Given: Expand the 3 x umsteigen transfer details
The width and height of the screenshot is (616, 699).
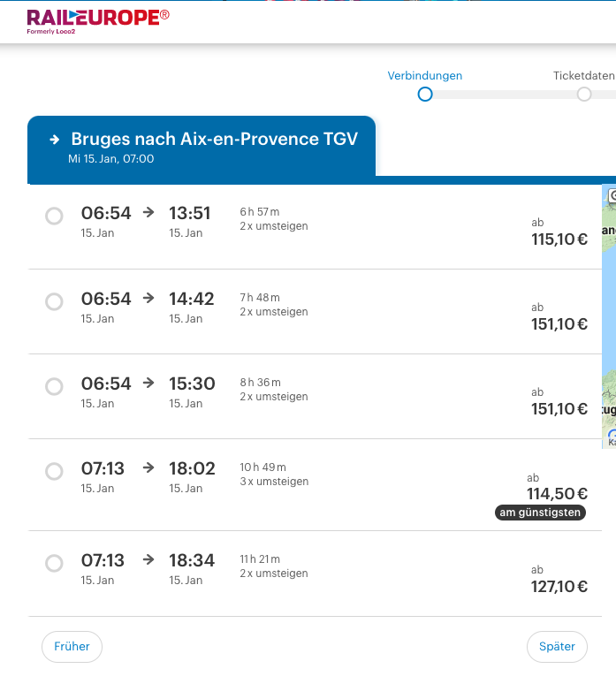Looking at the screenshot, I should 274,482.
